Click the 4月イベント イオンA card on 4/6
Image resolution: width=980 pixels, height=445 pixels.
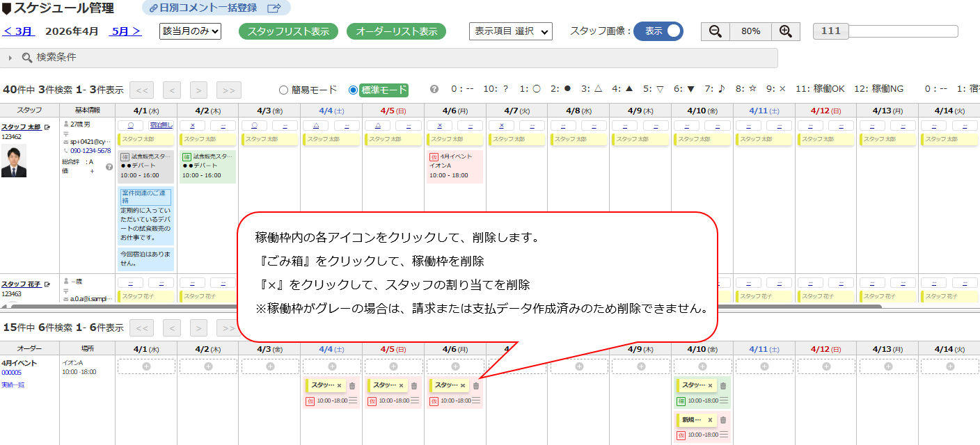[455, 166]
